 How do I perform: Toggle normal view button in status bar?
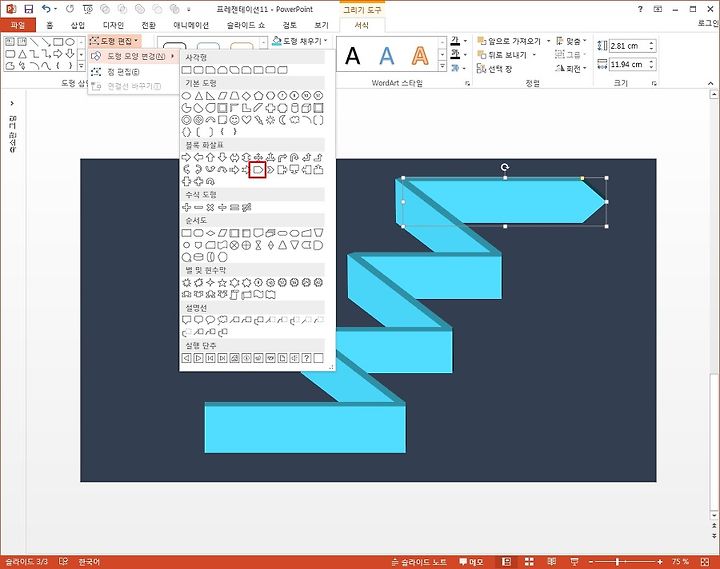tap(506, 562)
